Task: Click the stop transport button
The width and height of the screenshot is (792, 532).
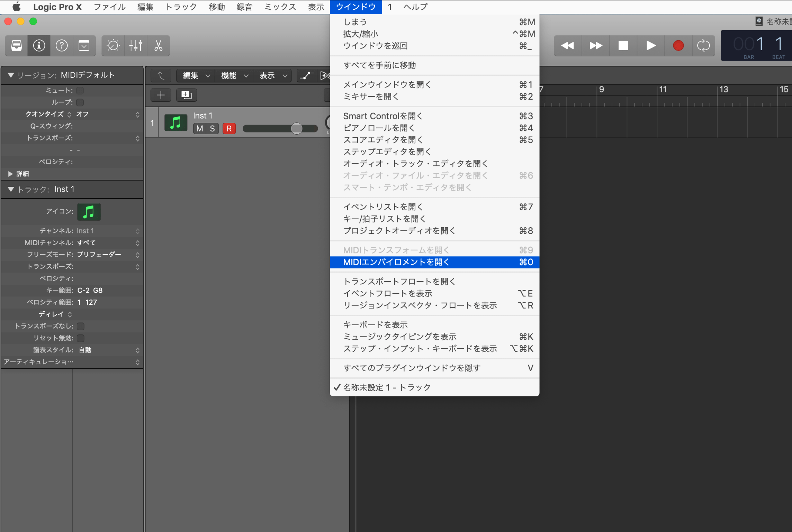Action: tap(623, 45)
